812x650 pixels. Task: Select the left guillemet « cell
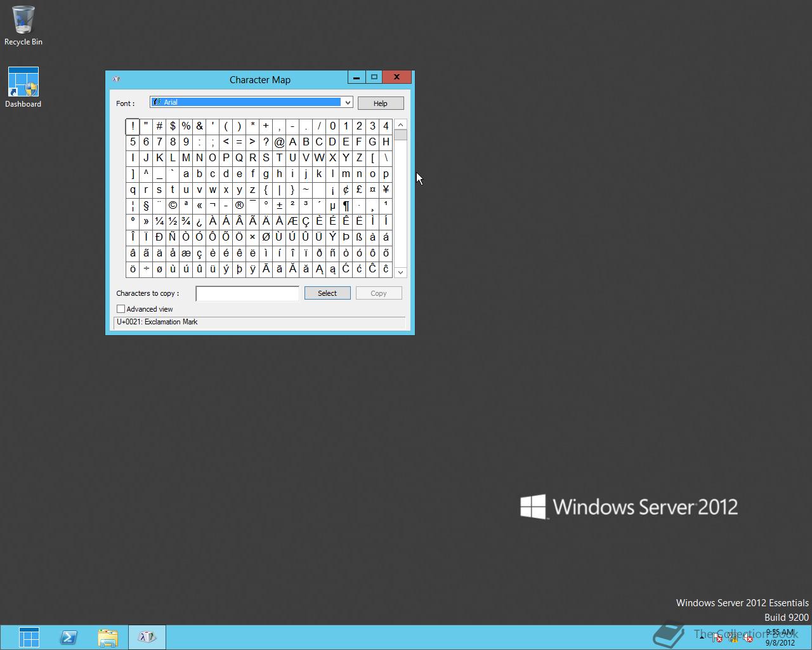point(199,206)
